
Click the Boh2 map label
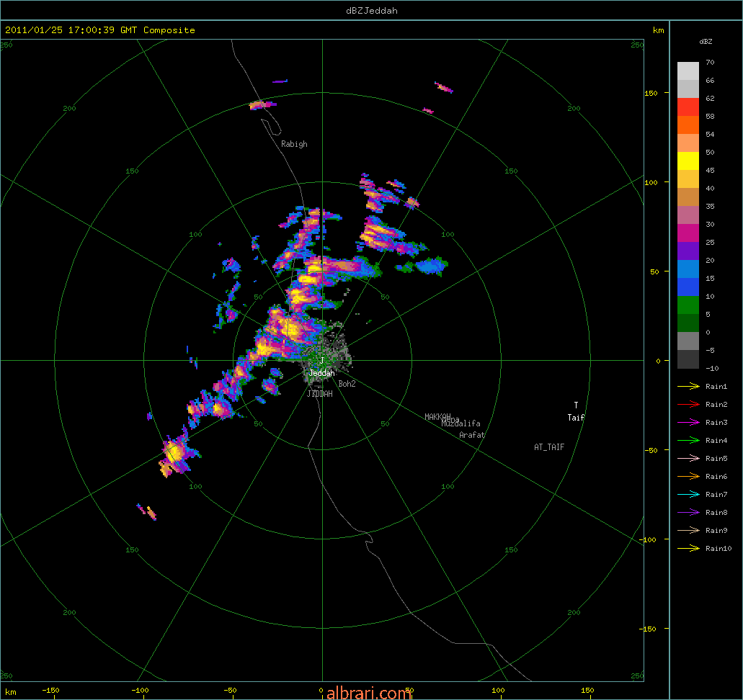347,384
